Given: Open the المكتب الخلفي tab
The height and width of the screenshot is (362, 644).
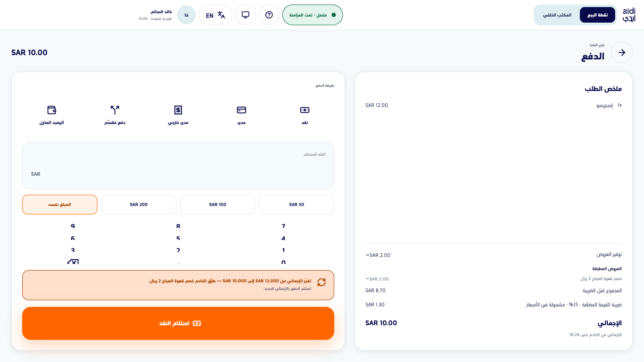Looking at the screenshot, I should pos(557,15).
